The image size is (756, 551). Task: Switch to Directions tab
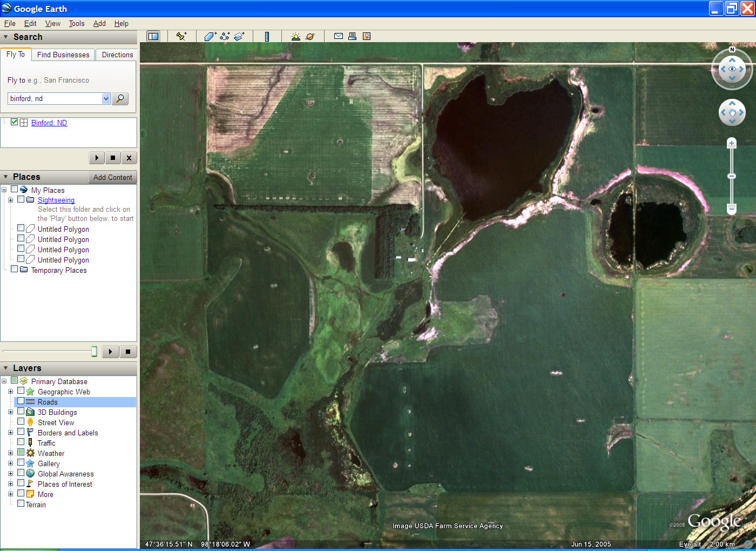click(x=117, y=55)
